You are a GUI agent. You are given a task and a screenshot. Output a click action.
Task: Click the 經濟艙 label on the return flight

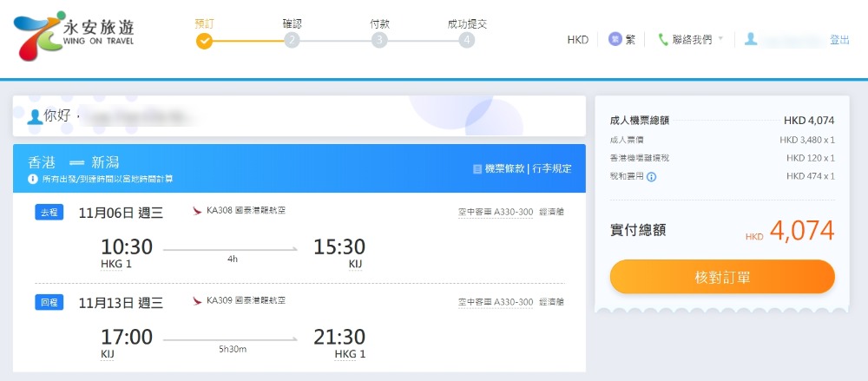(x=551, y=302)
